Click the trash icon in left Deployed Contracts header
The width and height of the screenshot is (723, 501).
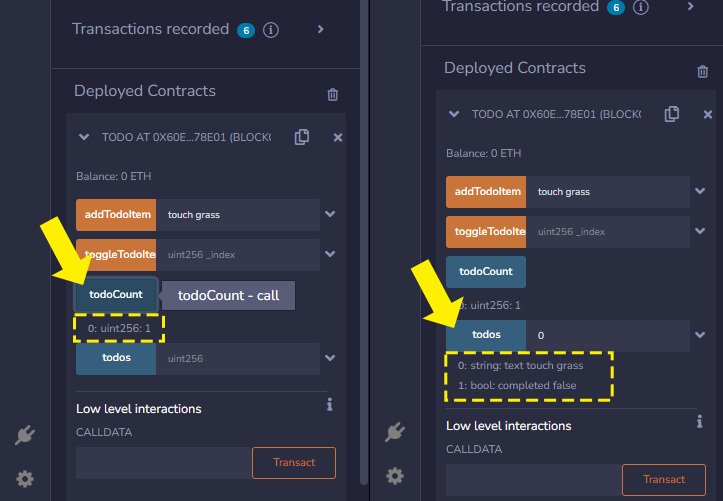333,94
